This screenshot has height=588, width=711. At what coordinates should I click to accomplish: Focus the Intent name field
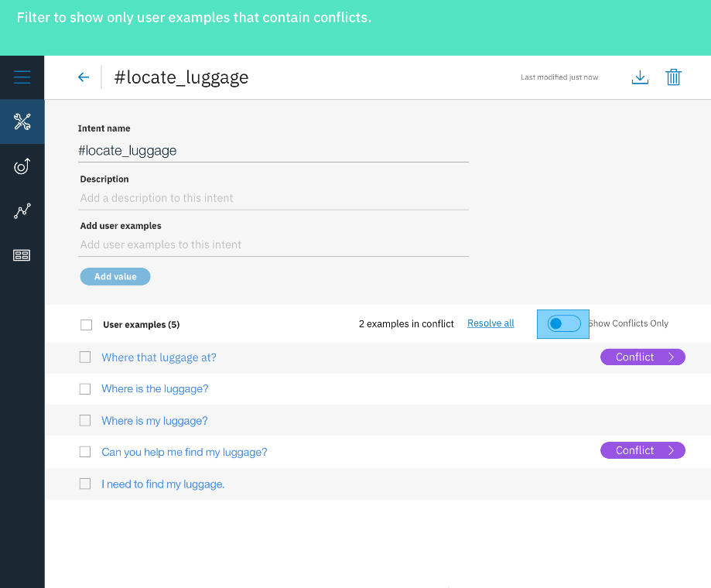point(273,151)
